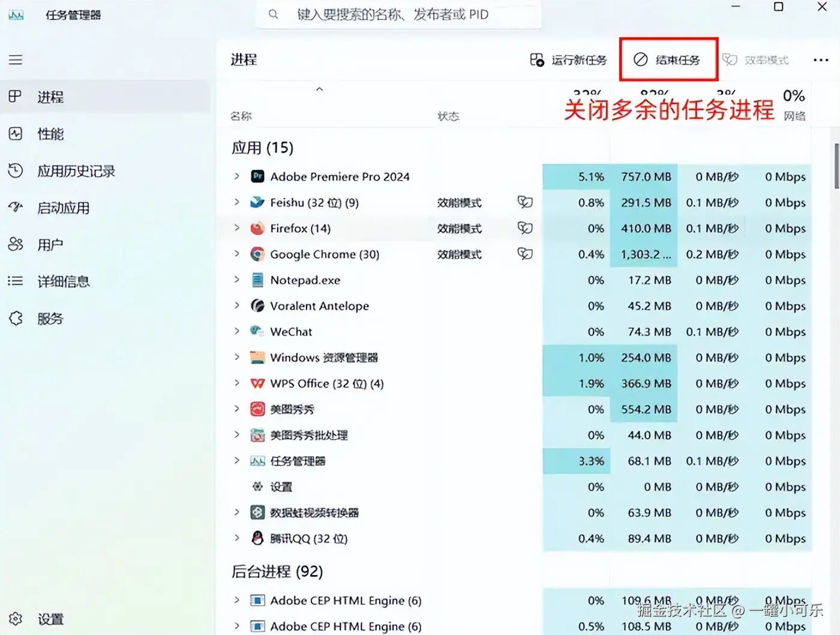Select the 5.1% CPU cell of Premiere
840x635 pixels.
coord(577,176)
